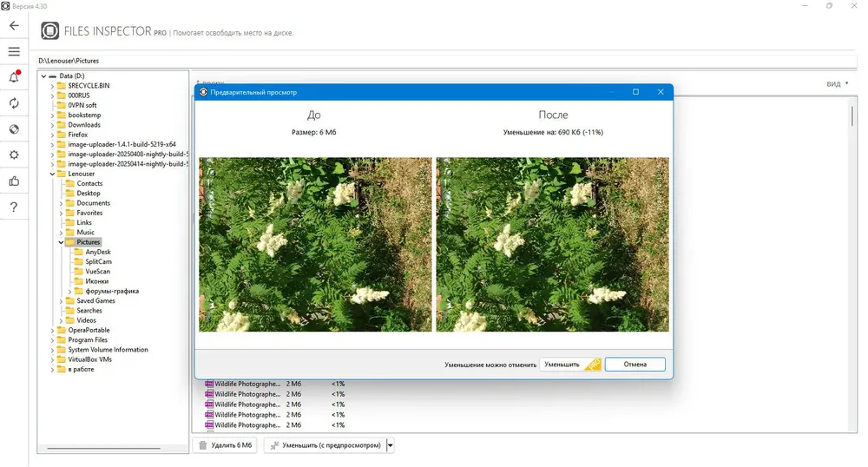
Task: Expand the Documents folder node
Action: pos(61,203)
